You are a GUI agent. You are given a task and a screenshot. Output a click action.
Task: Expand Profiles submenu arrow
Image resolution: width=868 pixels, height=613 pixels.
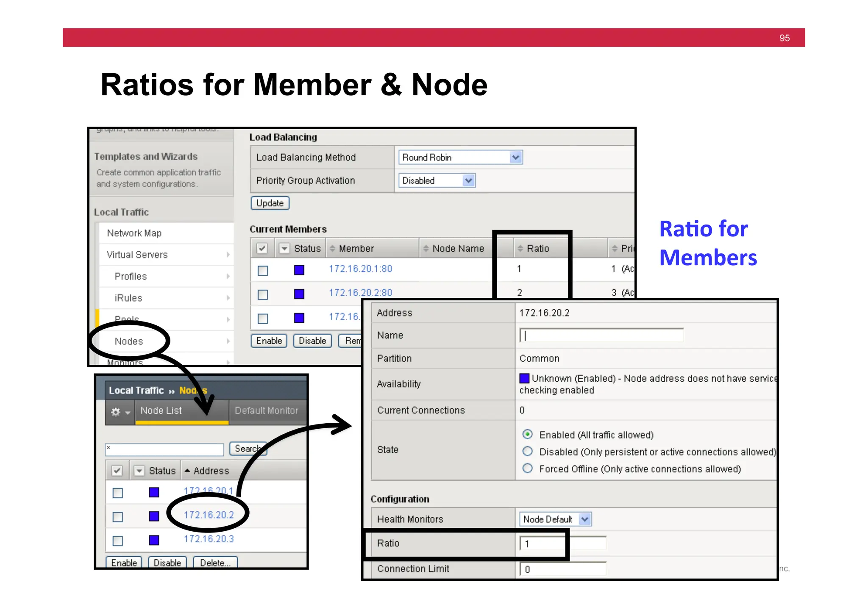tap(228, 276)
